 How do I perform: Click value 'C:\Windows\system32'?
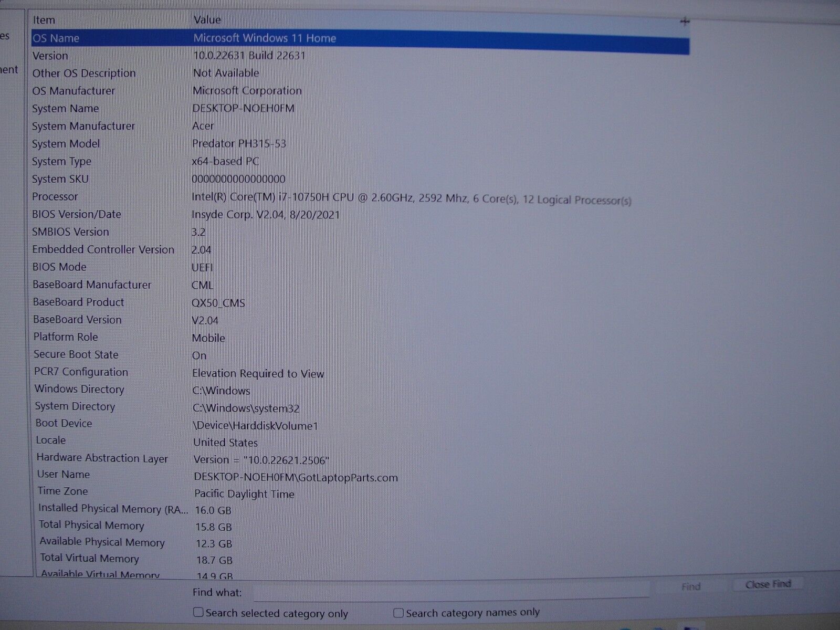[246, 408]
